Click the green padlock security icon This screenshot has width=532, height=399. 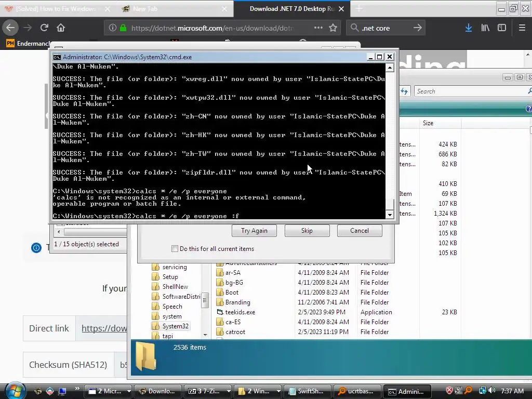(123, 28)
